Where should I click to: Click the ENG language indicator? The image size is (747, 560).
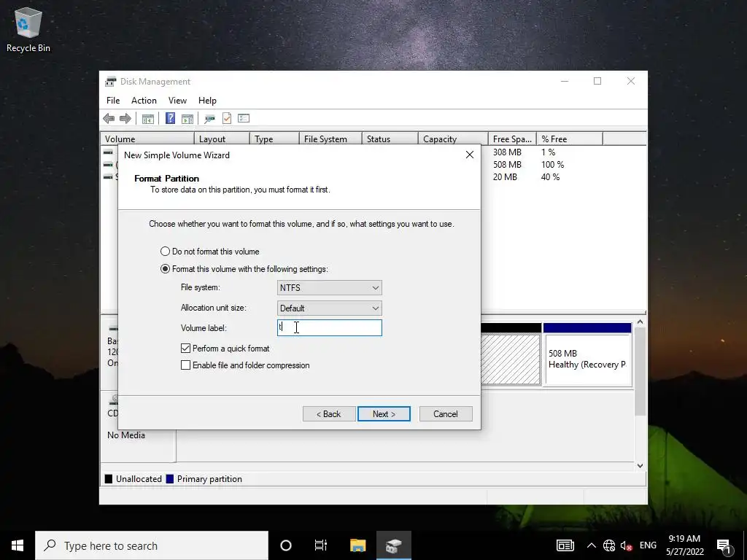click(x=648, y=545)
